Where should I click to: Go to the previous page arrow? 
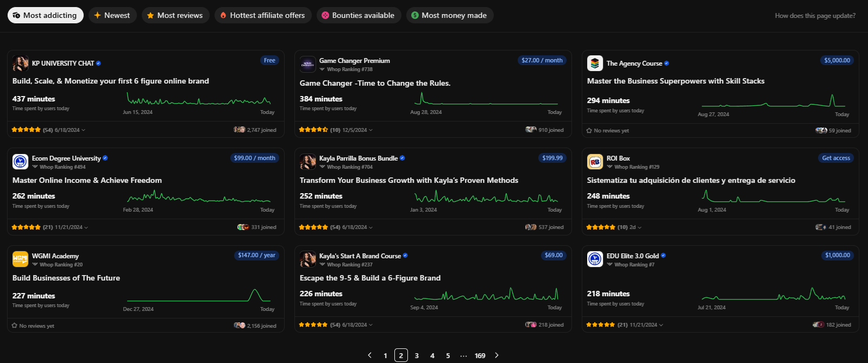(x=370, y=355)
